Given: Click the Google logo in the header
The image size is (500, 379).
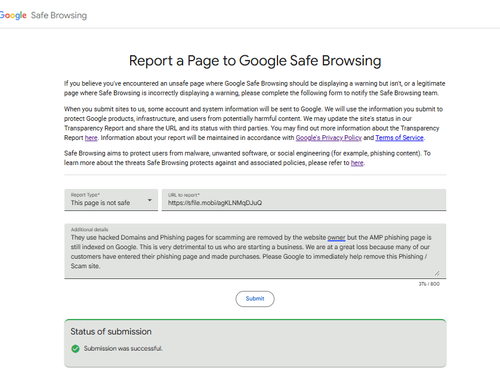Looking at the screenshot, I should 13,15.
